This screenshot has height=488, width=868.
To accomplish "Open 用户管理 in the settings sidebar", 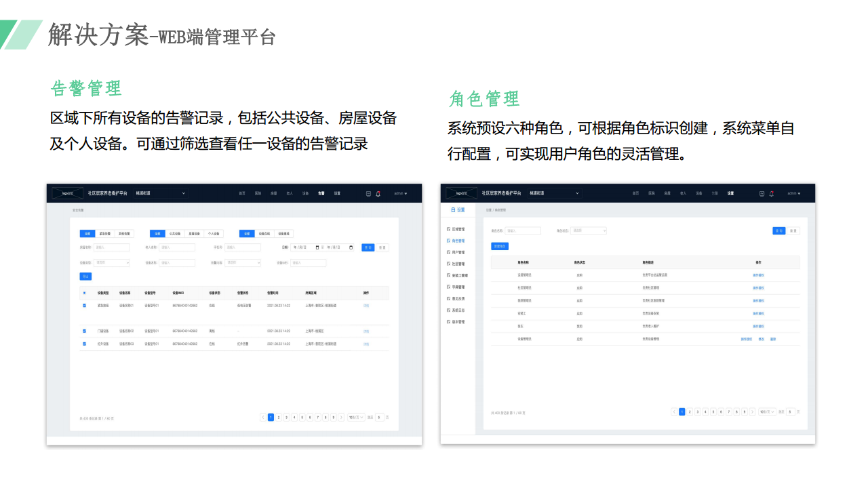I will point(456,252).
